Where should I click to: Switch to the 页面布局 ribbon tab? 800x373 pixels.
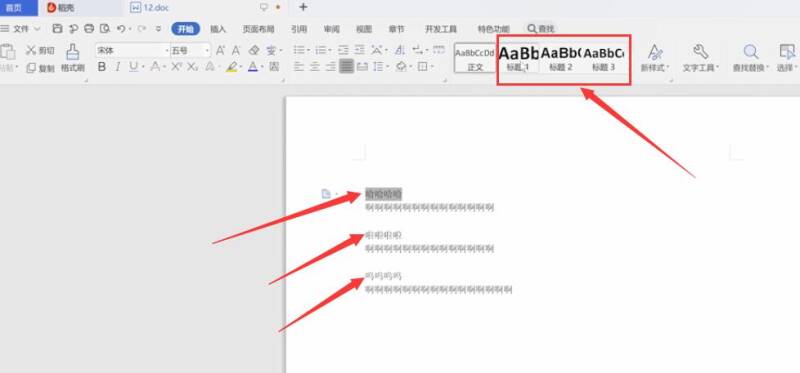coord(258,29)
